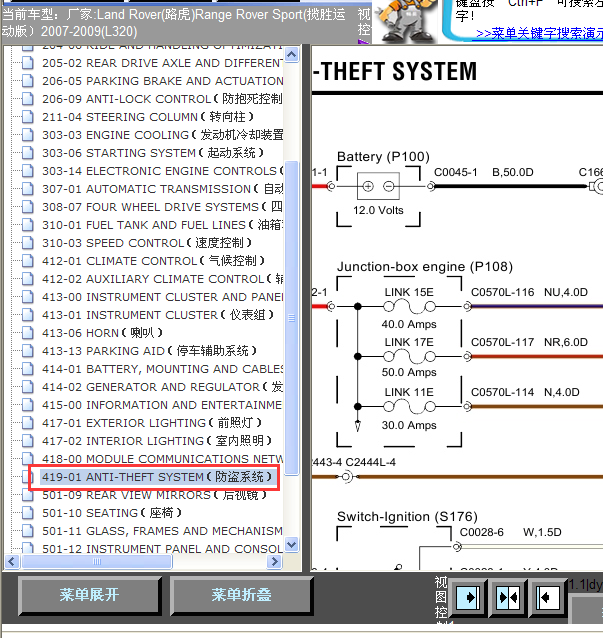
Task: Click Switch-Ignition (S176) label
Action: pos(407,517)
